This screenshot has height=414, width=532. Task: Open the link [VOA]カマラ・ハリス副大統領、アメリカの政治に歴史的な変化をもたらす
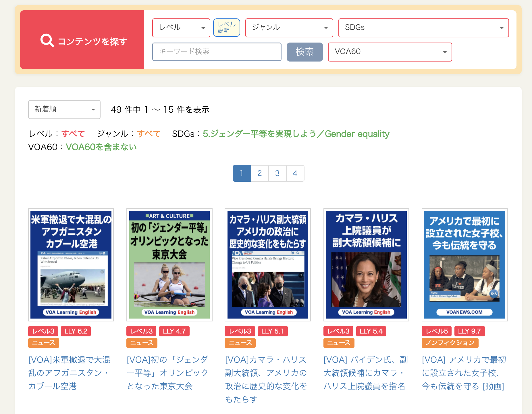tap(266, 379)
